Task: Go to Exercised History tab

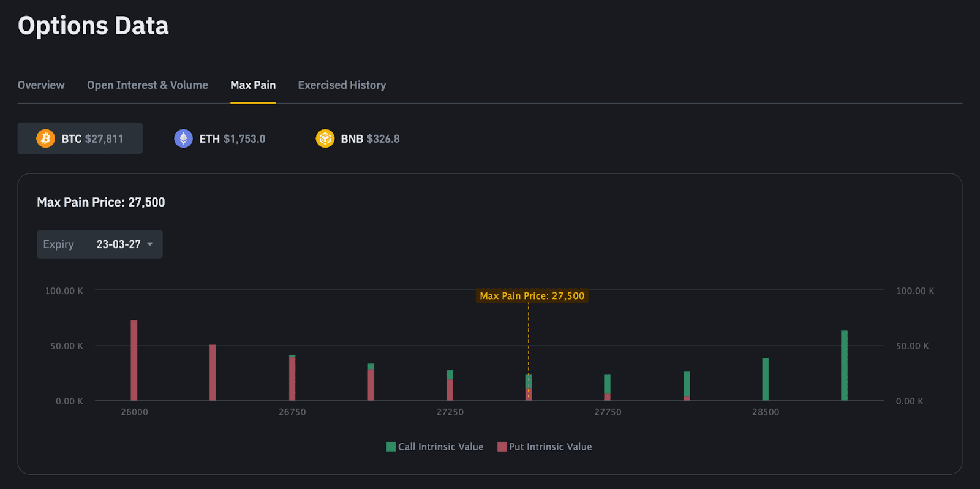Action: [342, 85]
